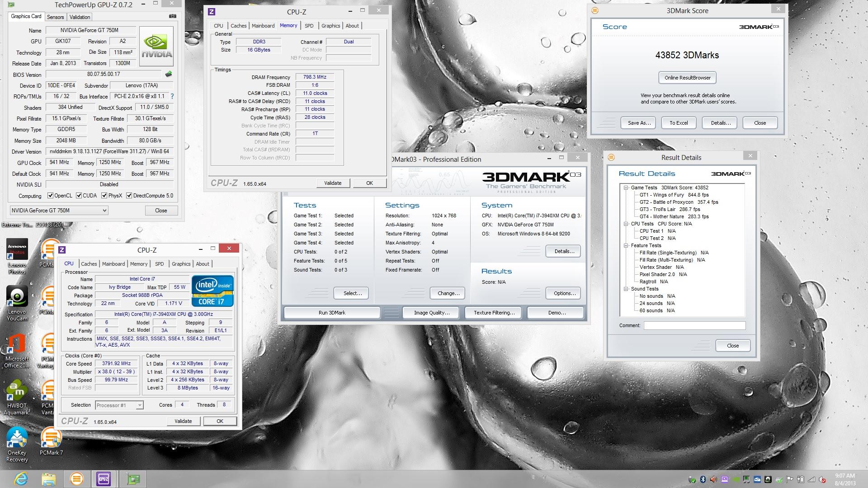Image resolution: width=868 pixels, height=488 pixels.
Task: Click the 3DMark orange taskbar icon
Action: click(x=76, y=479)
